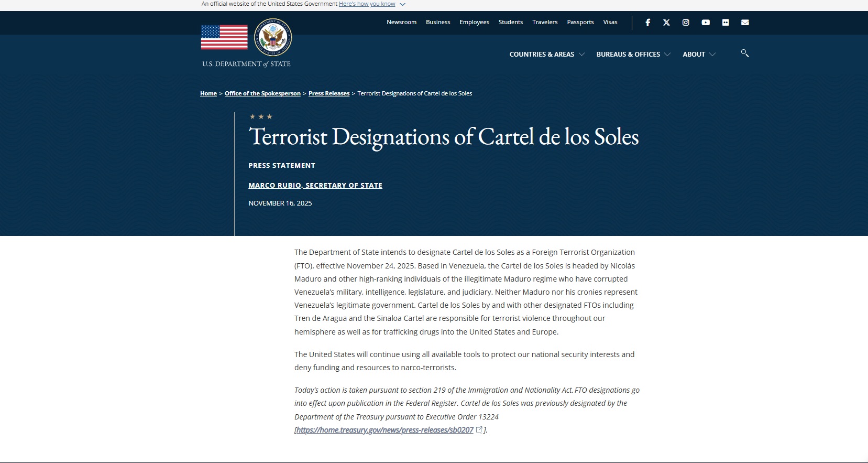
Task: Click the email envelope icon
Action: pos(745,23)
